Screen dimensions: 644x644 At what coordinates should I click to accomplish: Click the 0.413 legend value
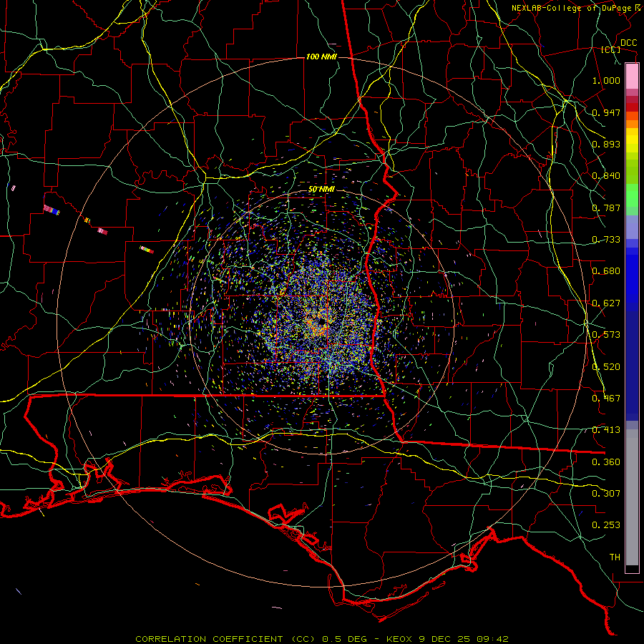click(606, 430)
